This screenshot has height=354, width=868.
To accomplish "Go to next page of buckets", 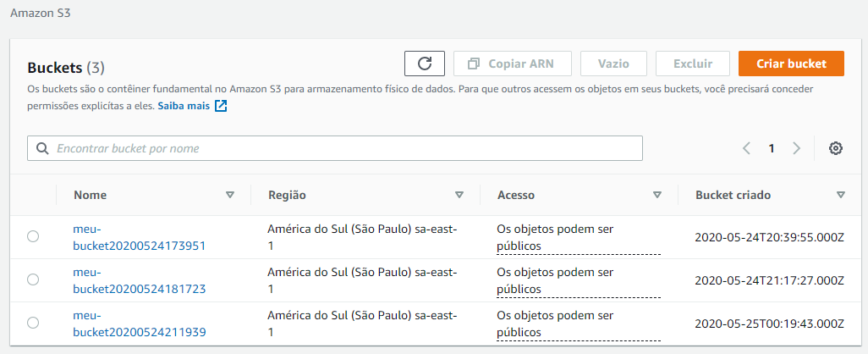I will point(797,148).
